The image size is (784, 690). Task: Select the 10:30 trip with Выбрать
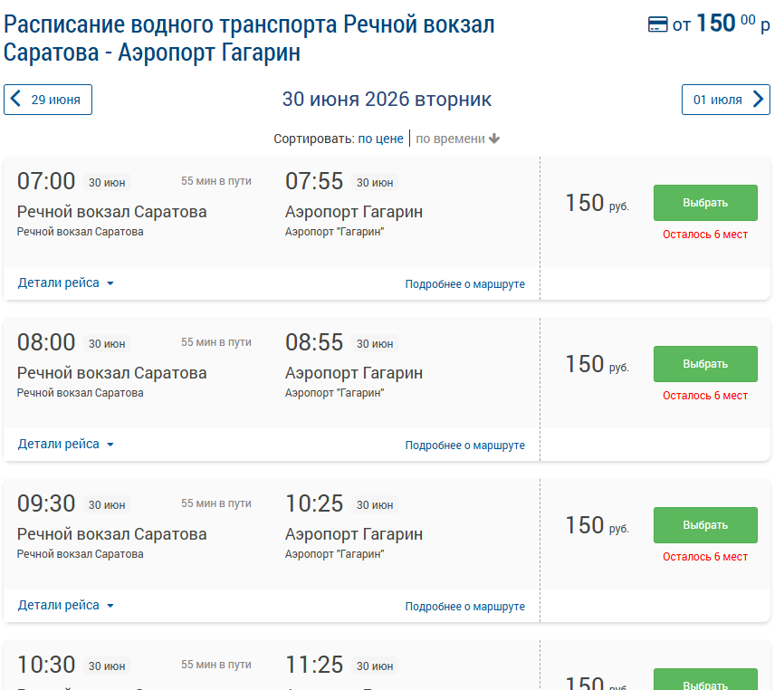705,680
